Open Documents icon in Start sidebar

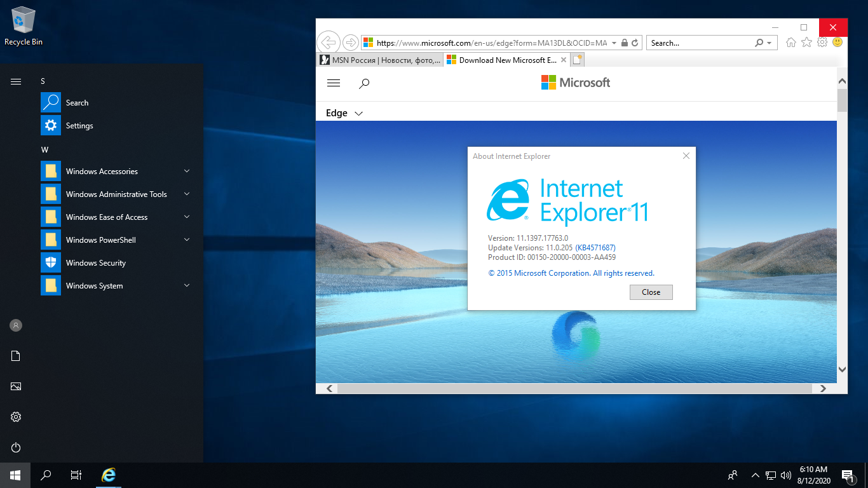tap(16, 356)
